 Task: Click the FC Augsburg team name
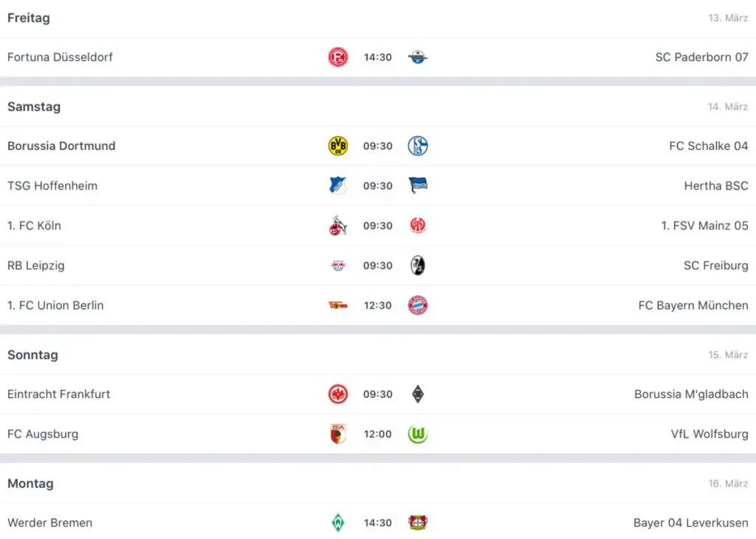[x=43, y=434]
